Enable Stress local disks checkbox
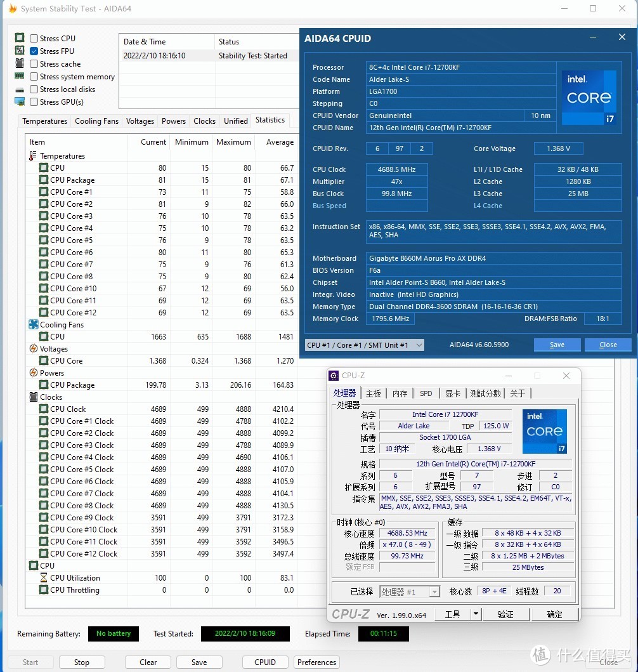The image size is (638, 672). point(34,89)
